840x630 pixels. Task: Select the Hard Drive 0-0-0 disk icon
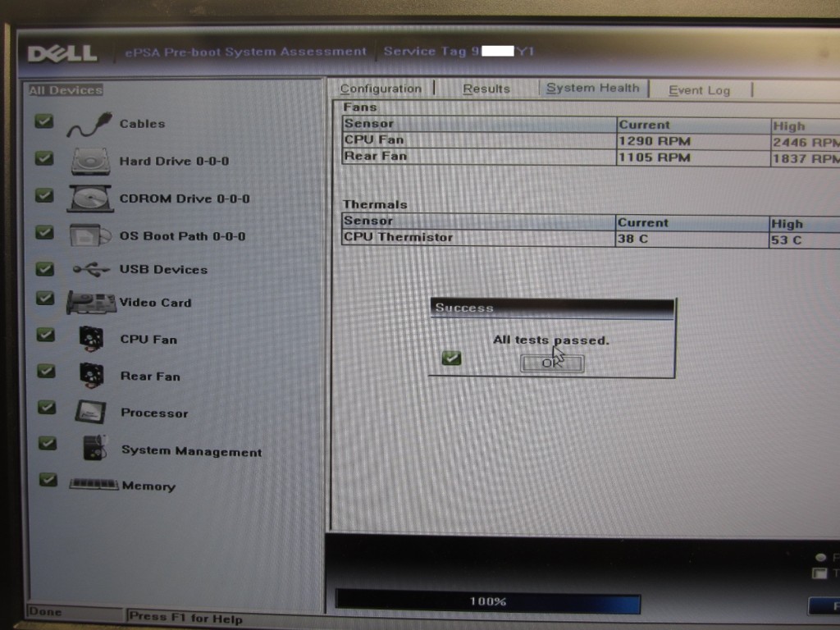coord(90,162)
